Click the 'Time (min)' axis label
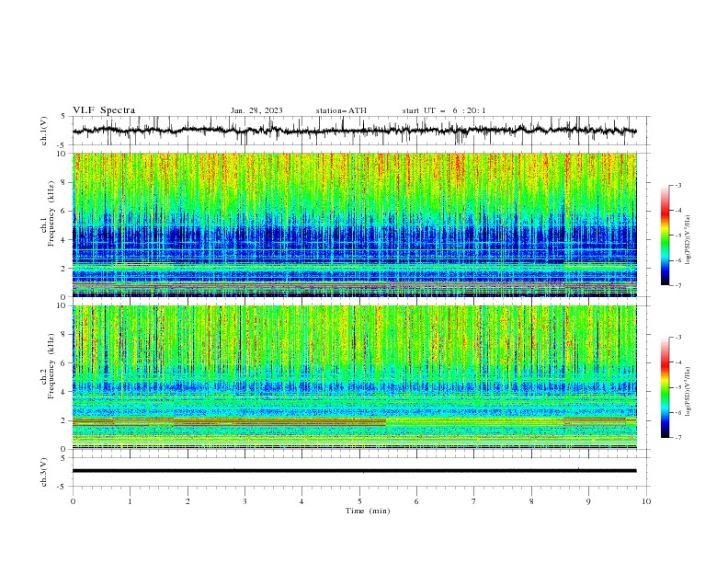 point(368,511)
